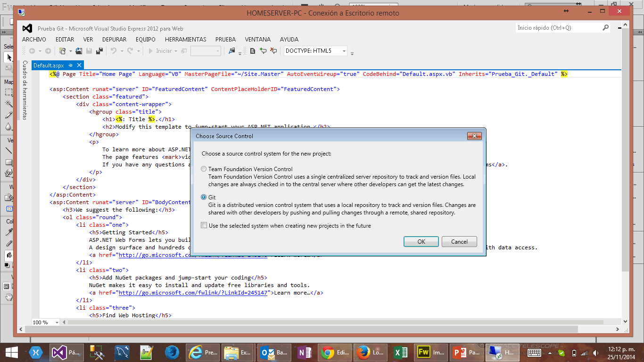The image size is (644, 362).
Task: Expand the New Project dropdown arrow
Action: (x=71, y=51)
